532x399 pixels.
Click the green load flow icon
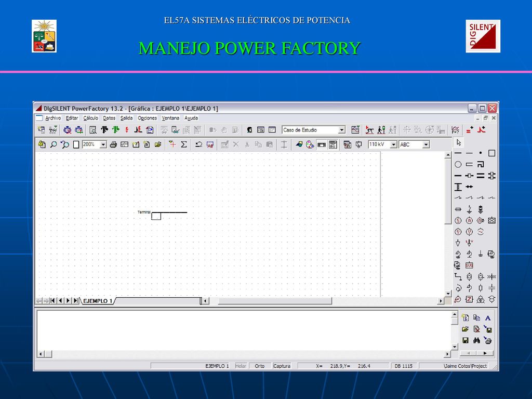coord(116,129)
